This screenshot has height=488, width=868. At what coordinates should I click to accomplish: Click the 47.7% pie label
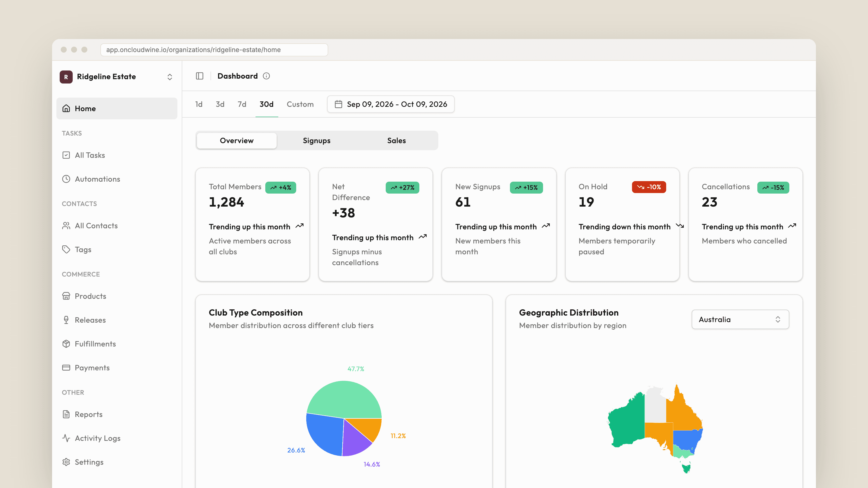pos(356,369)
